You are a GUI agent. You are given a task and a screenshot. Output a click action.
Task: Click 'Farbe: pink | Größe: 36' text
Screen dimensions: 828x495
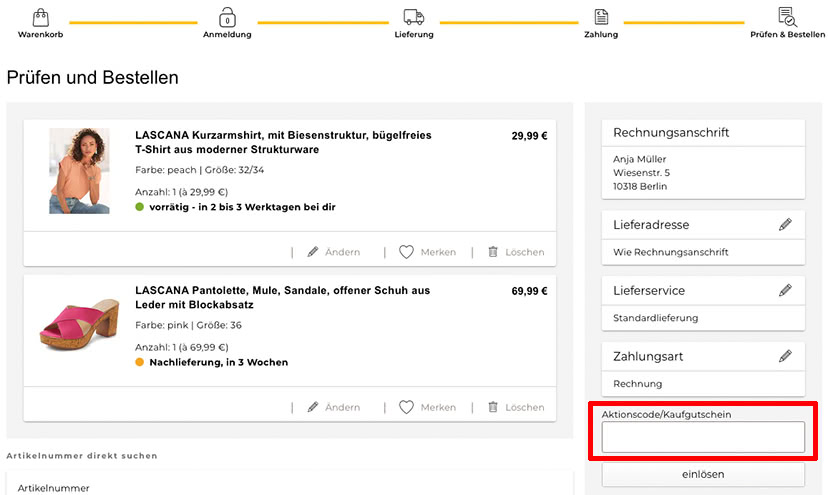(189, 325)
